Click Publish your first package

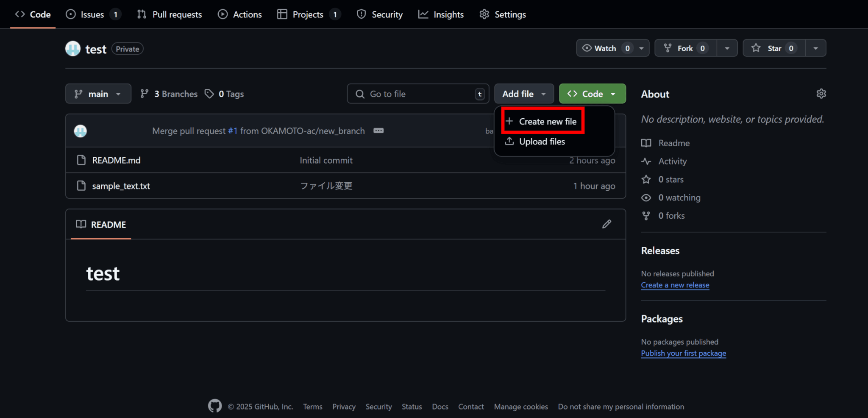pos(684,353)
